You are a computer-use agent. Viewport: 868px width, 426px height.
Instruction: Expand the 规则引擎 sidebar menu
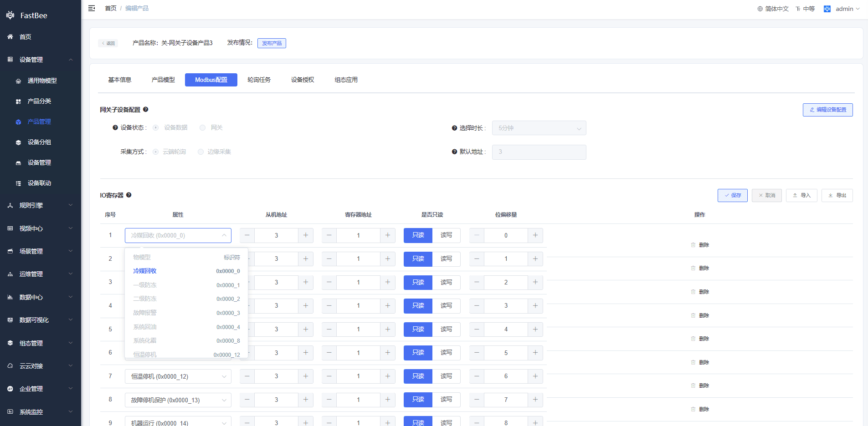41,205
